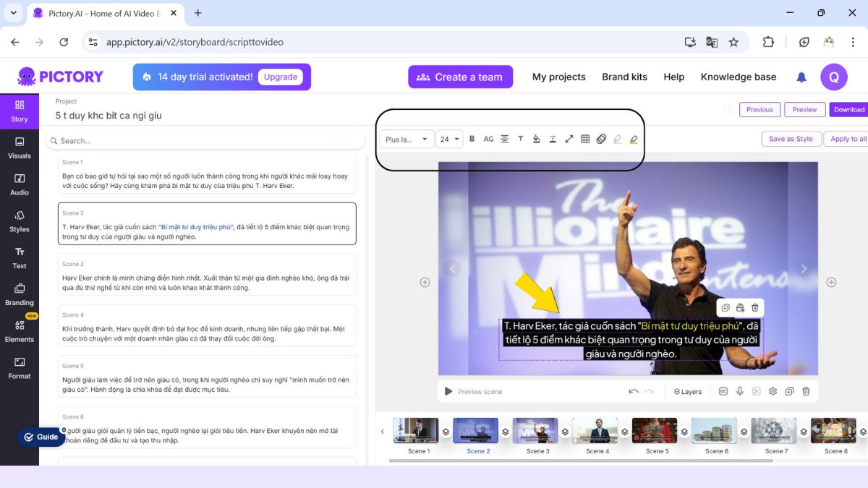The height and width of the screenshot is (488, 868).
Task: Enable the text highlighter tool
Action: click(634, 139)
